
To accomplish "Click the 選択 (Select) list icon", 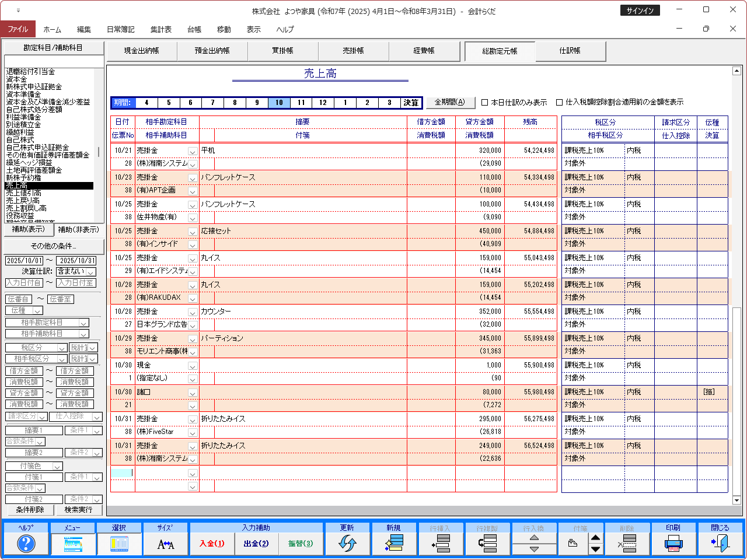I will point(119,544).
